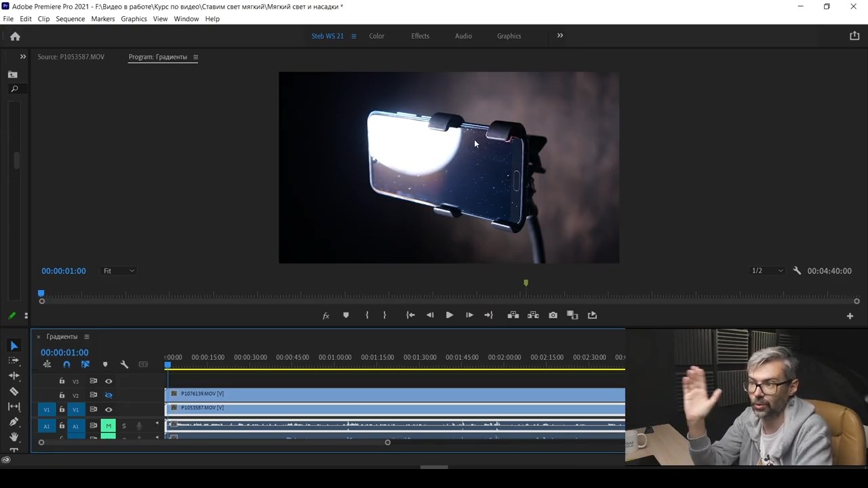Click the Lift button in the program monitor

point(513,315)
